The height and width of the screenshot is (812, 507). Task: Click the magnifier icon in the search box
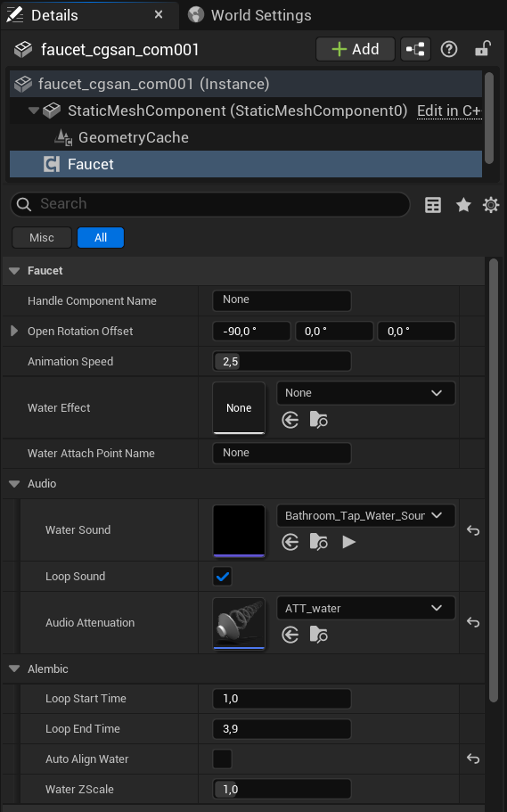pos(24,204)
